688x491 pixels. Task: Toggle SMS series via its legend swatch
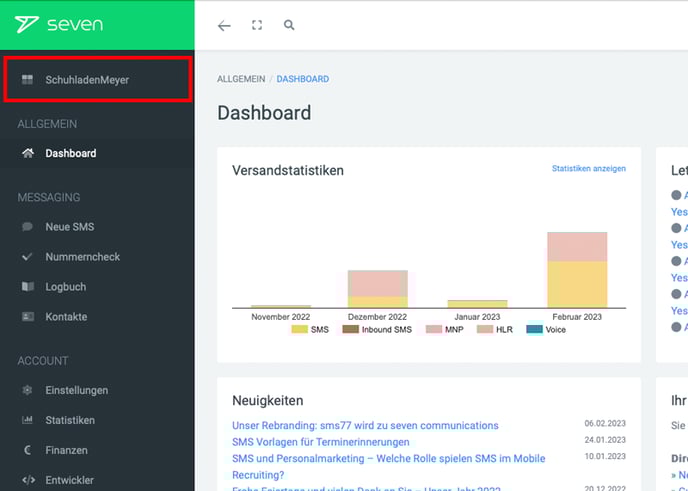tap(300, 329)
